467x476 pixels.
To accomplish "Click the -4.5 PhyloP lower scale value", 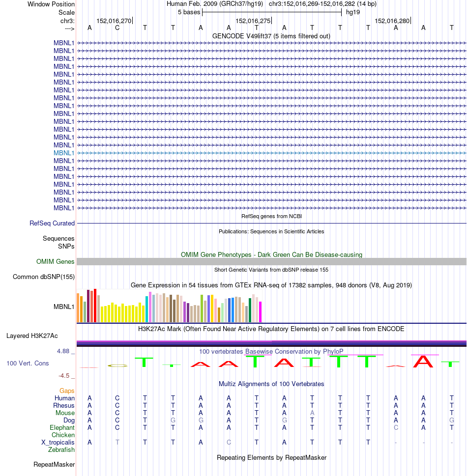I will pyautogui.click(x=64, y=376).
